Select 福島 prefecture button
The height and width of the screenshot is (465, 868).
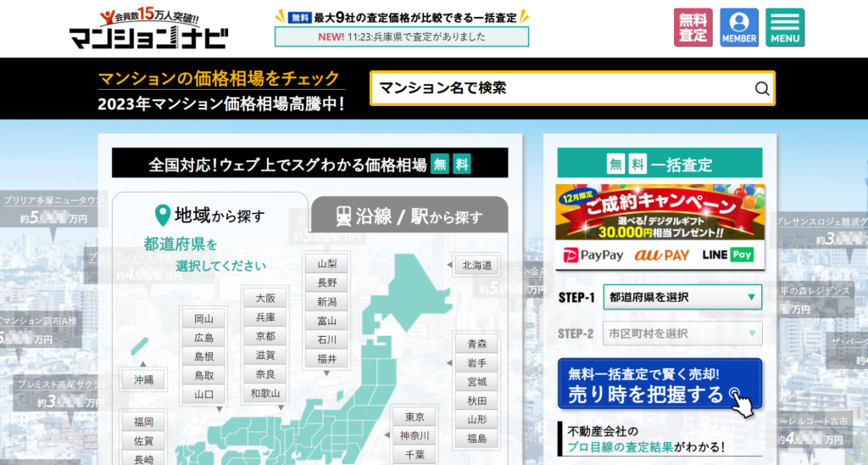(x=476, y=439)
